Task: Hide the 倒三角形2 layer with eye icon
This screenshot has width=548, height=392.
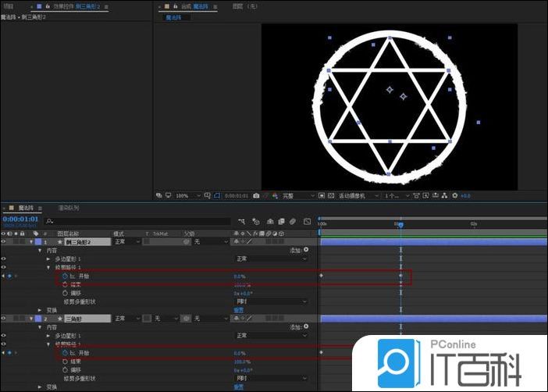Action: (x=4, y=242)
